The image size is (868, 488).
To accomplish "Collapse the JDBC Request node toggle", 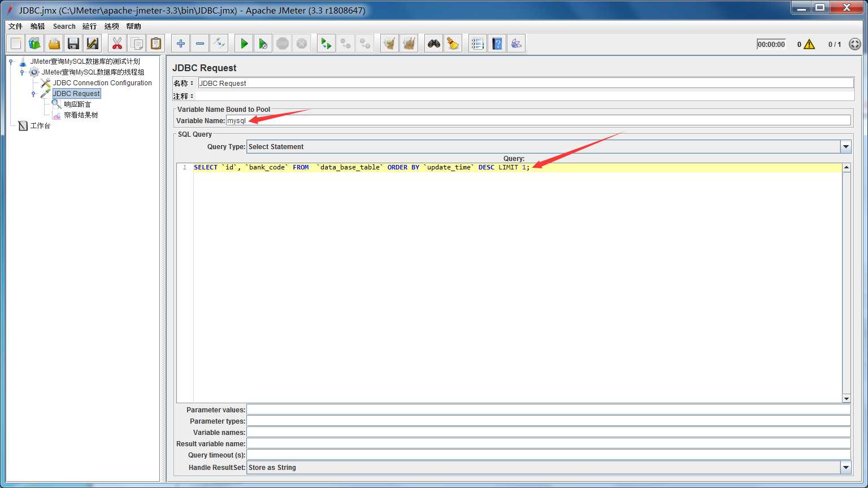I will [x=34, y=94].
